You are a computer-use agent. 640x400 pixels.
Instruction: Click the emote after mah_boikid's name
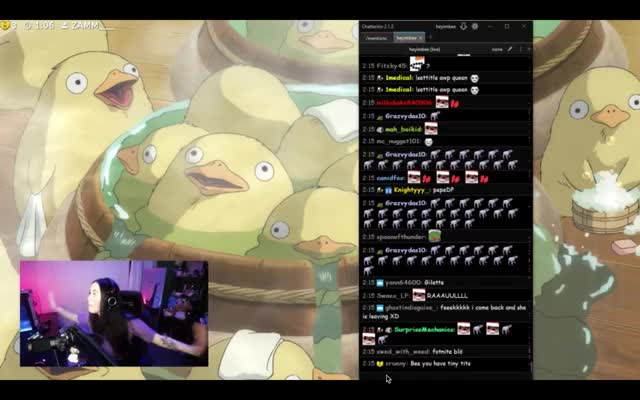pyautogui.click(x=431, y=129)
